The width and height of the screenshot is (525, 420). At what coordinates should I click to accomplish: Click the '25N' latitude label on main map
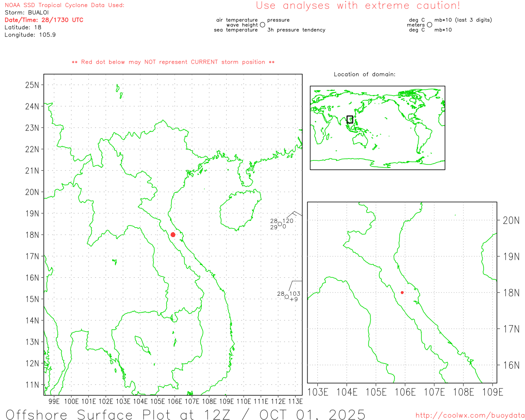32,85
